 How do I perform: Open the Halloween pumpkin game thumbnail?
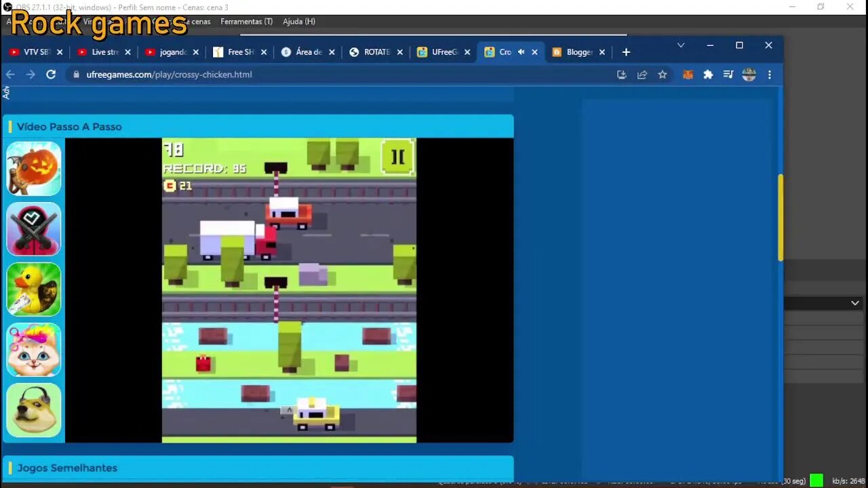coord(34,169)
